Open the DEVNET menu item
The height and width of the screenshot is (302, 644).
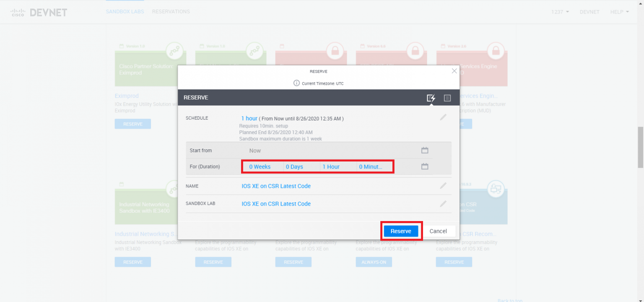589,12
